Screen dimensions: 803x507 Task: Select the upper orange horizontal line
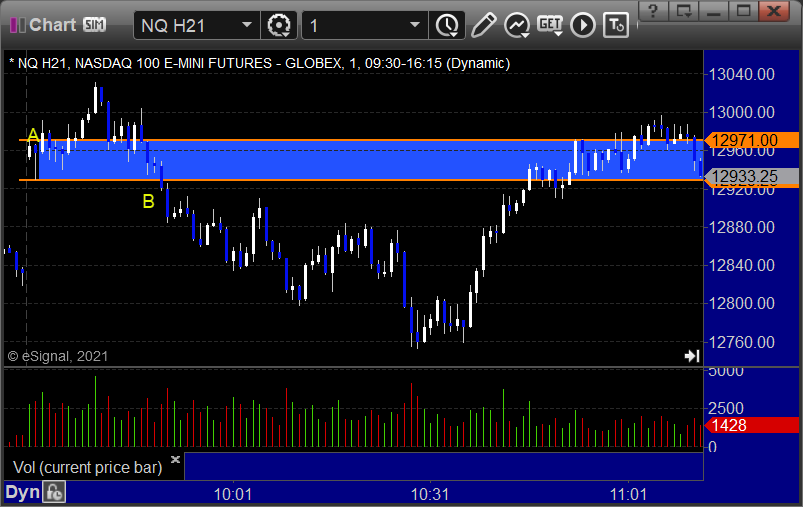pos(361,140)
